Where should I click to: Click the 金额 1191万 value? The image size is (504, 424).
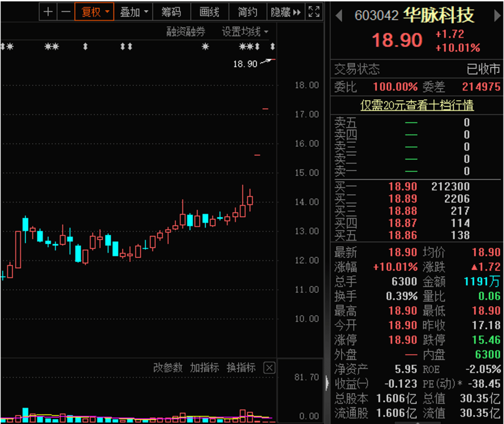pyautogui.click(x=482, y=282)
